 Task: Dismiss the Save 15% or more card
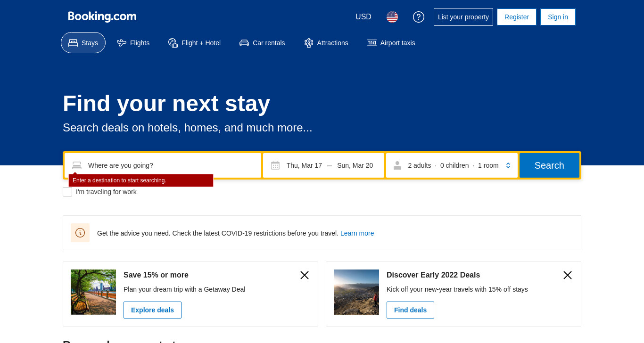point(305,275)
